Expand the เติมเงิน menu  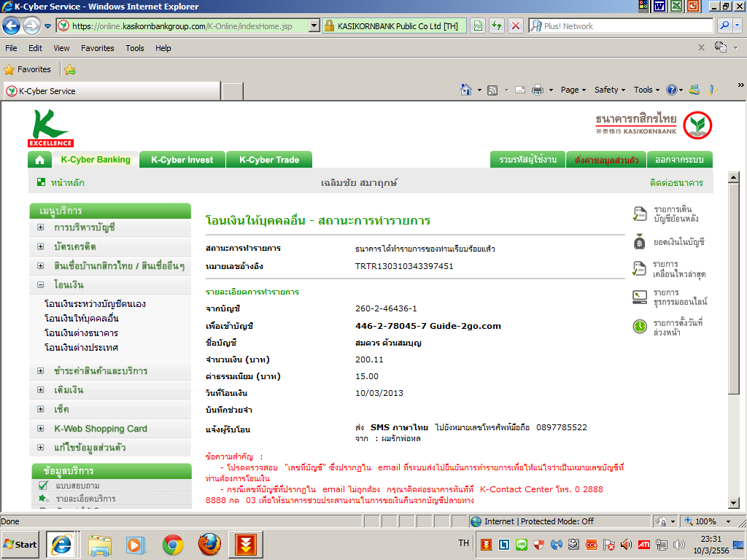tap(41, 390)
